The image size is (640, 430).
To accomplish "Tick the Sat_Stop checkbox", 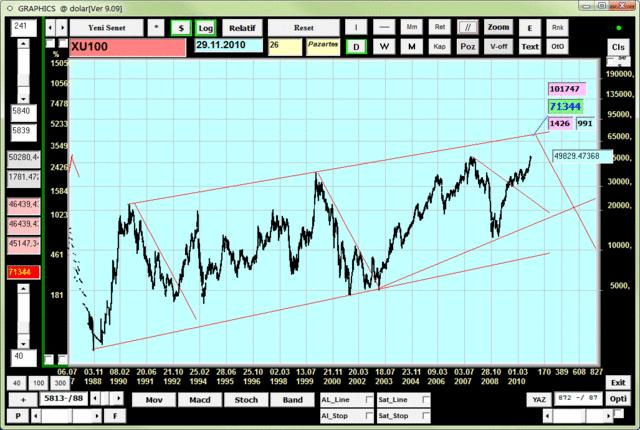I will (427, 415).
